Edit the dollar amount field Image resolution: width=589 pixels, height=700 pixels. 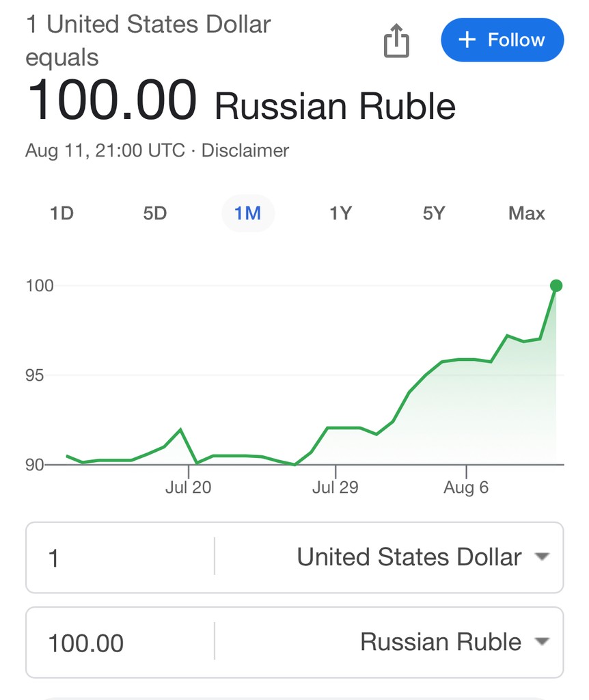tap(120, 558)
